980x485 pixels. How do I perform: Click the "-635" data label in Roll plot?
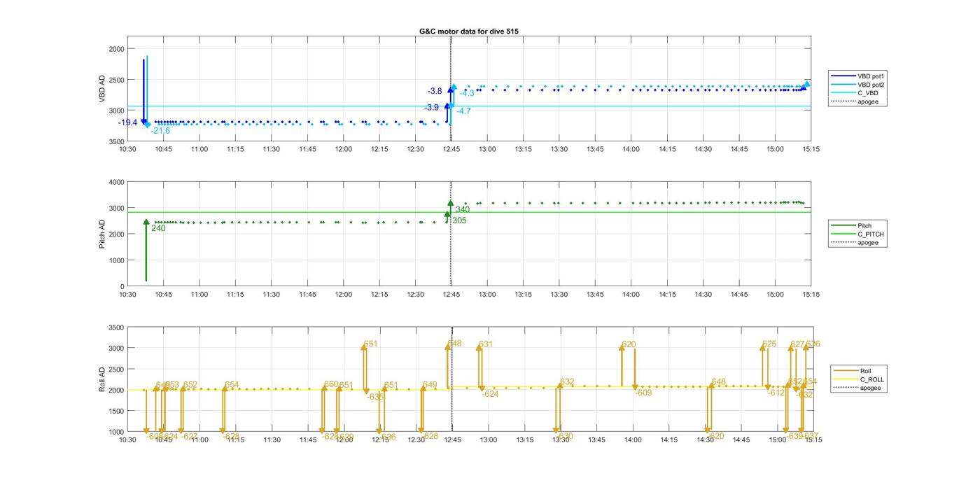(375, 397)
